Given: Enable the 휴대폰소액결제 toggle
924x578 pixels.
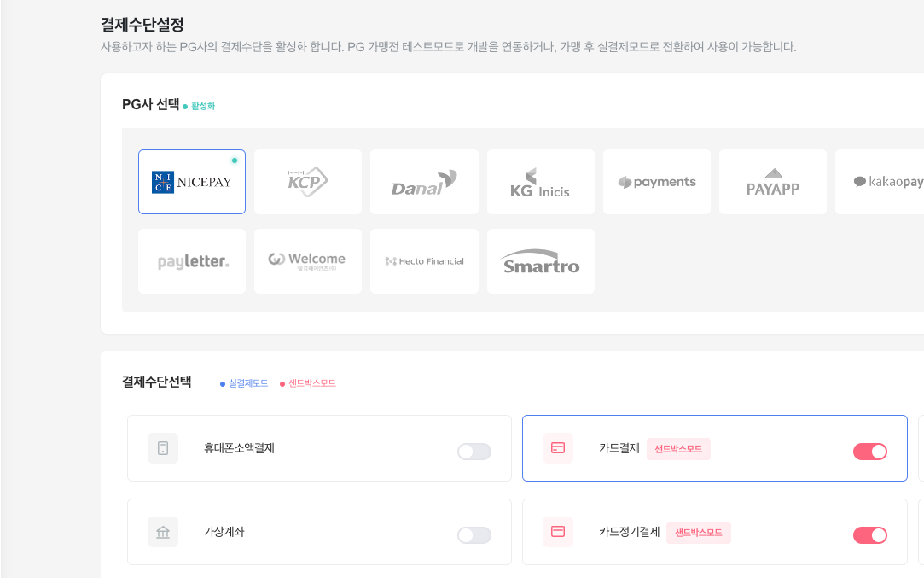Looking at the screenshot, I should point(474,452).
